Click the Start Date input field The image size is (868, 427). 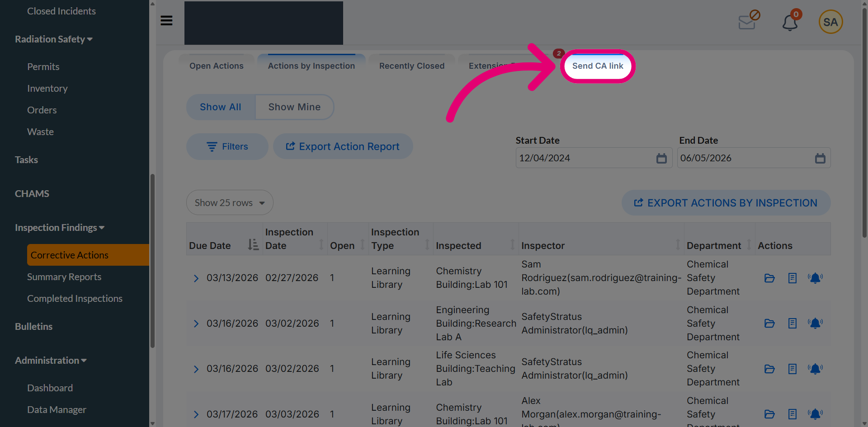point(594,158)
